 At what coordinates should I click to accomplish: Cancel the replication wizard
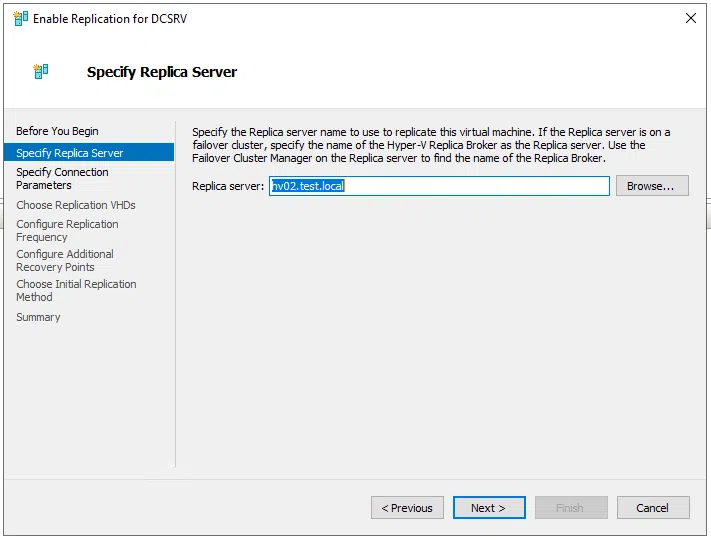point(653,508)
